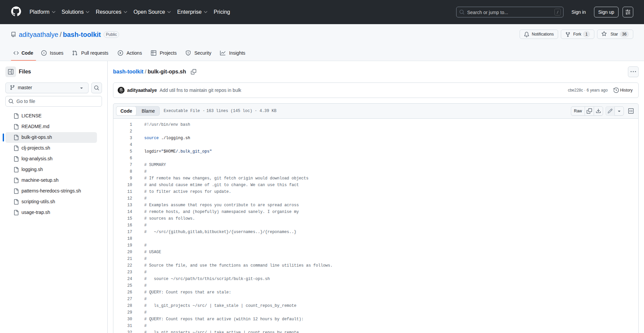Open clj-projects.sh in file tree
The image size is (644, 333).
(51, 148)
